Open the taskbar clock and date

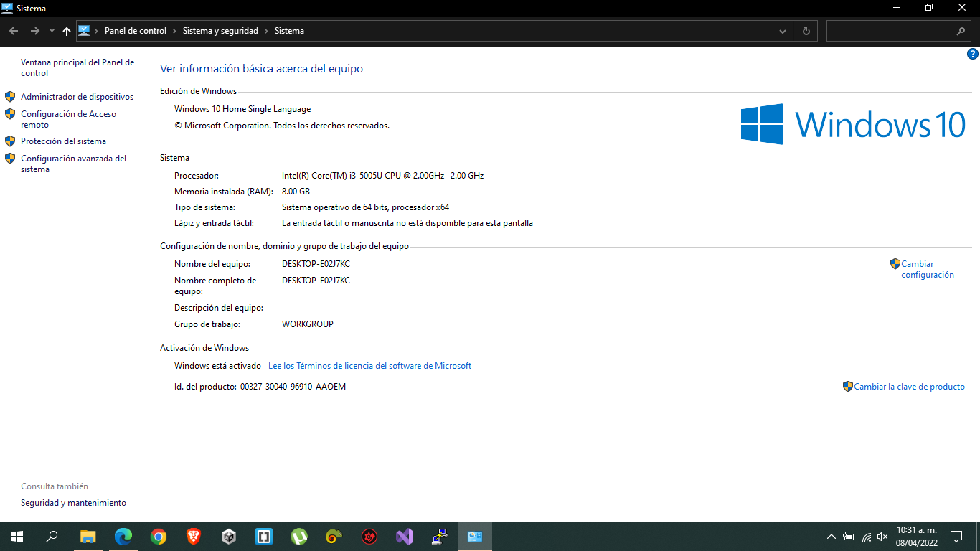tap(917, 537)
